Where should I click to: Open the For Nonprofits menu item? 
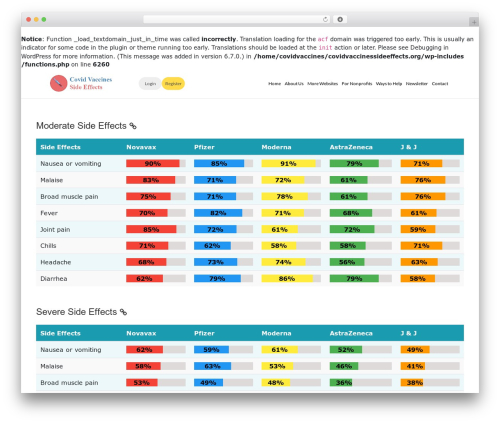pos(357,84)
